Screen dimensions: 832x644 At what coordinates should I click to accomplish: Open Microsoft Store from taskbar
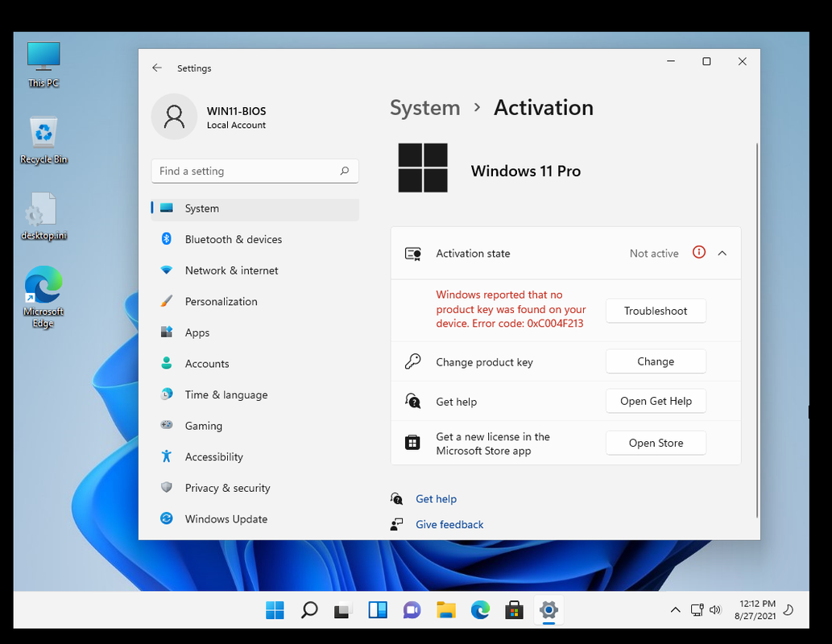pos(514,610)
